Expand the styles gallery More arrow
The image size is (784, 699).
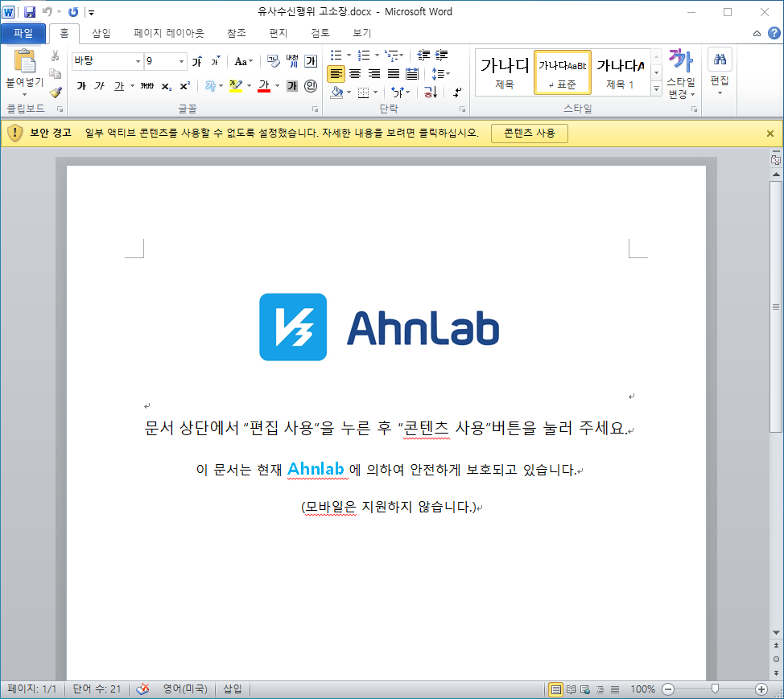657,89
